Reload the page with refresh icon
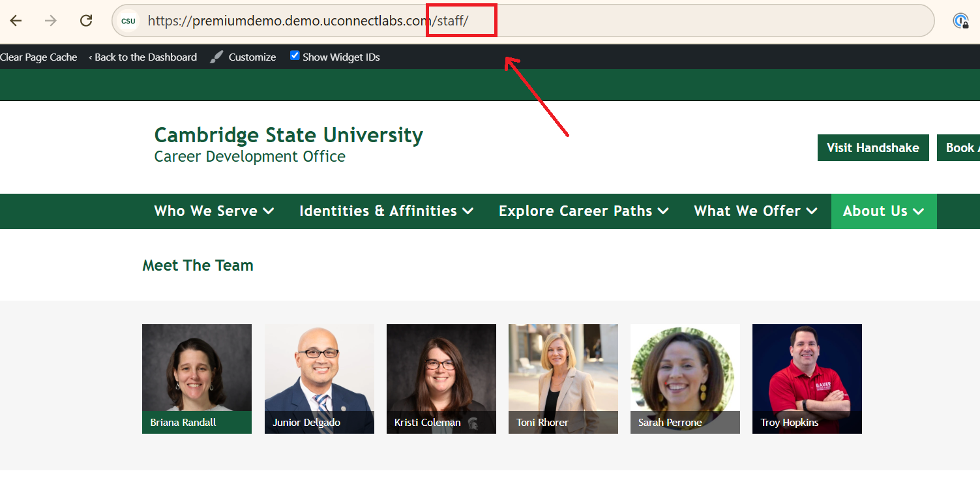 [86, 21]
